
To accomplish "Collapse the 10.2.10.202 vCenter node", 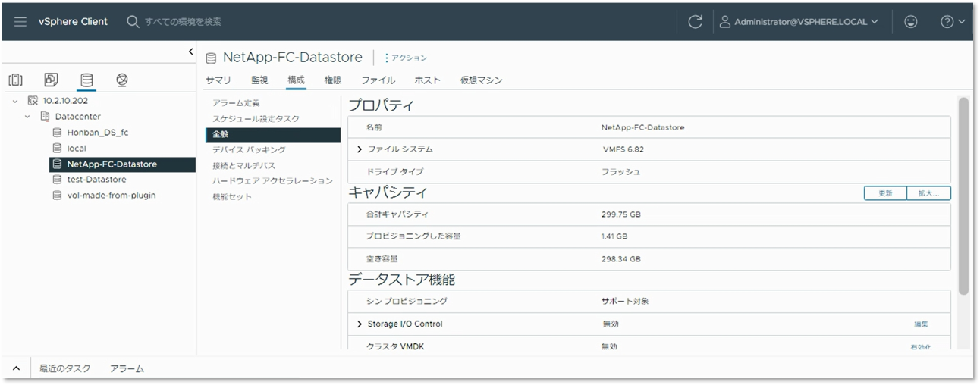I will [x=14, y=100].
